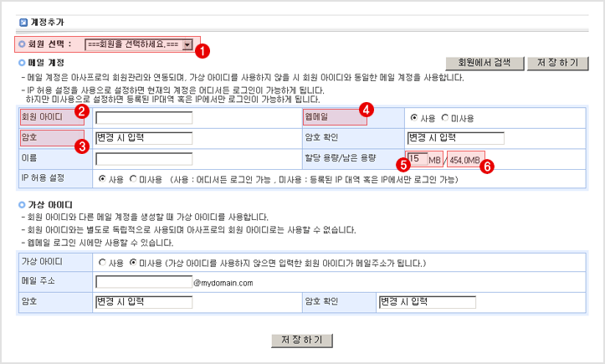Click bullet icon beside 가상 아이디 heading

pos(21,204)
